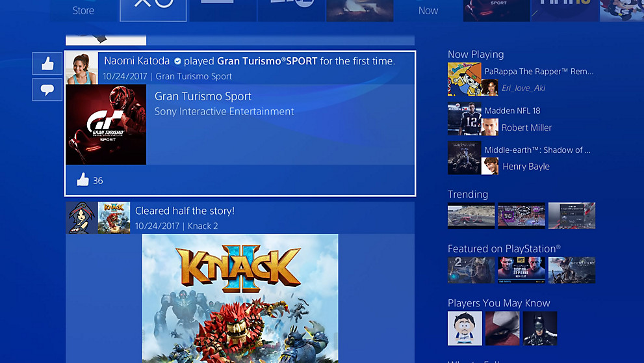
Task: View the 36 likes thumbs-up counter
Action: coord(90,180)
